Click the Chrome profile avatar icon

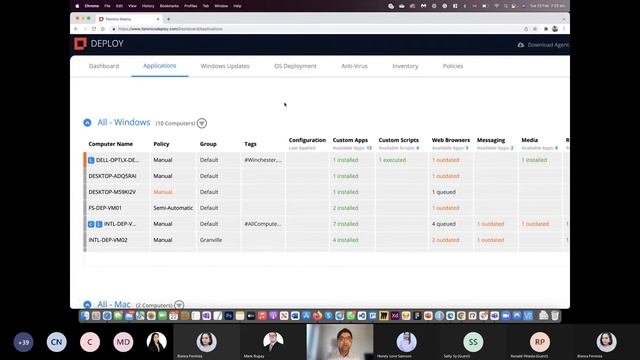pyautogui.click(x=555, y=29)
